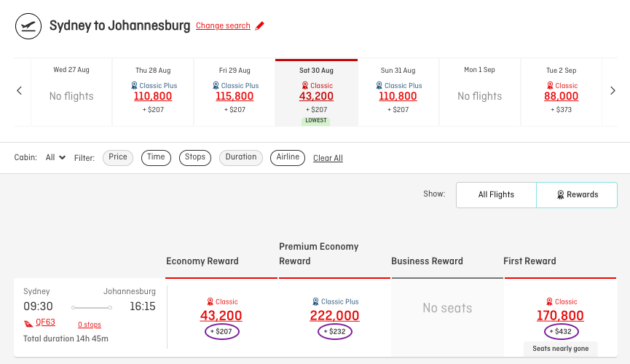Screen dimensions: 630x364
Task: Open the Cabin All dropdown
Action: [x=55, y=157]
